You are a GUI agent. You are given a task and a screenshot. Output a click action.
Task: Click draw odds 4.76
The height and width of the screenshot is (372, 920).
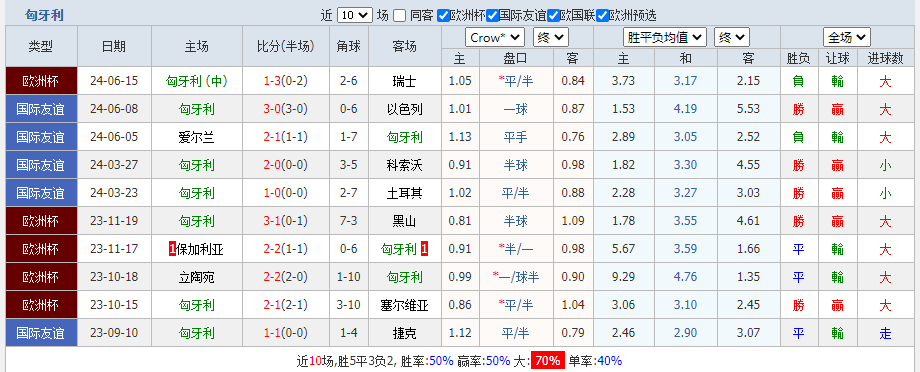coord(685,277)
